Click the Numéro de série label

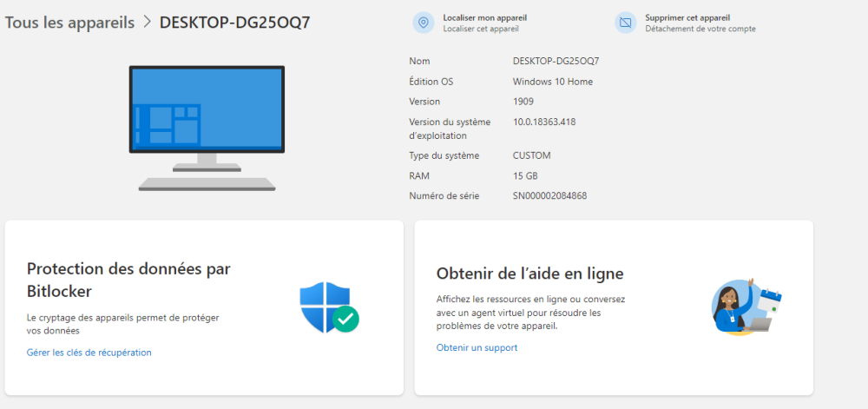(444, 196)
